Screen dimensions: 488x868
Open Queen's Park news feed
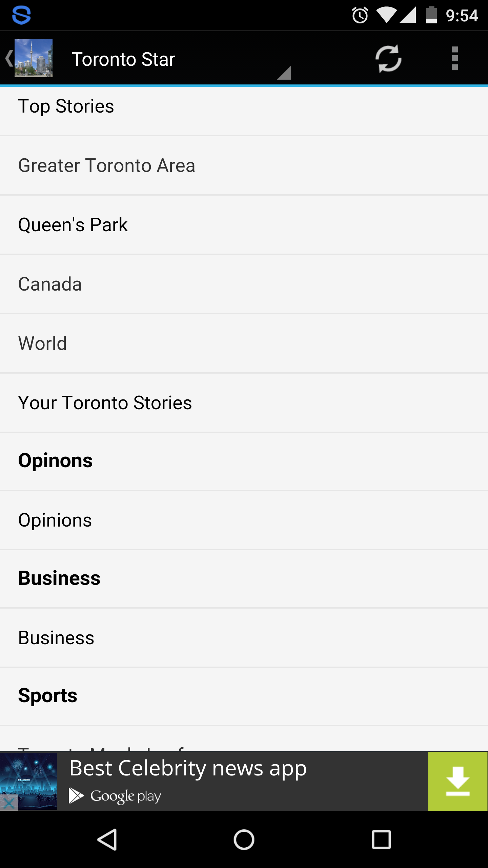pyautogui.click(x=73, y=225)
